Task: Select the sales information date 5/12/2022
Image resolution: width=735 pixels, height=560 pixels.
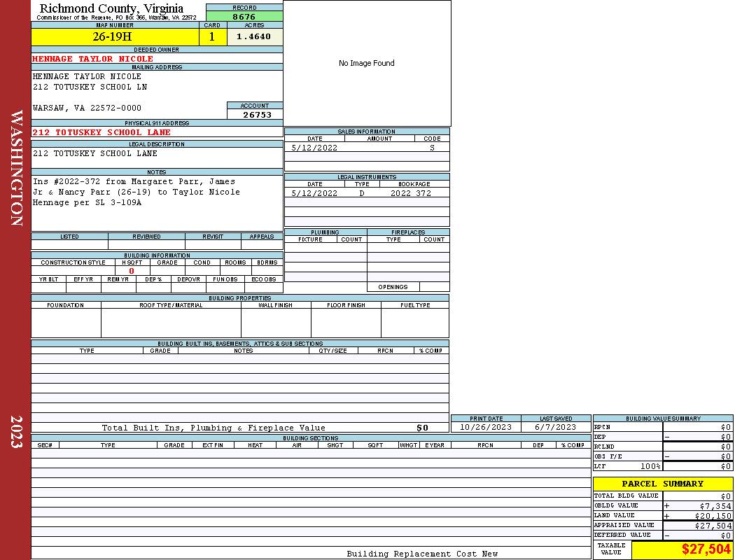Action: click(x=314, y=148)
